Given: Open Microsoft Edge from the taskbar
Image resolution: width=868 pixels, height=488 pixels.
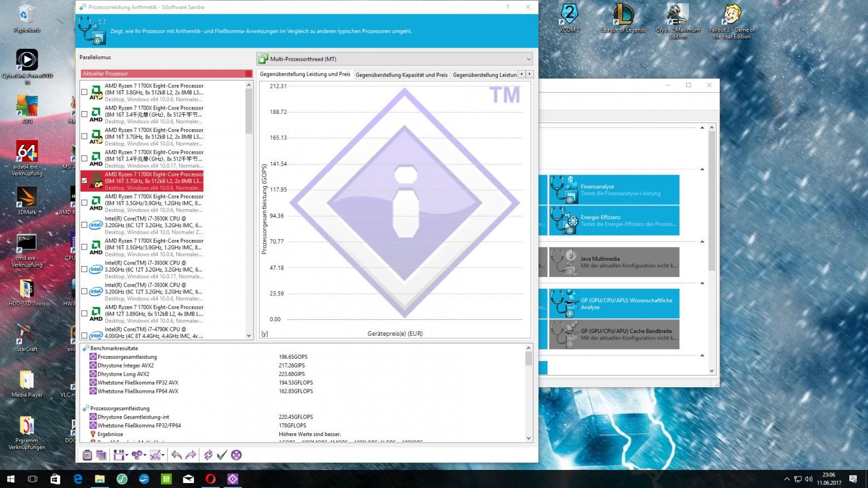Looking at the screenshot, I should point(78,479).
